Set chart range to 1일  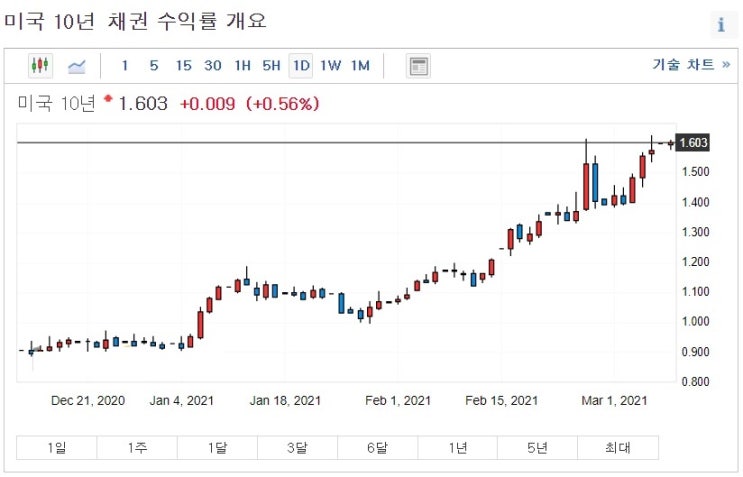[x=57, y=448]
